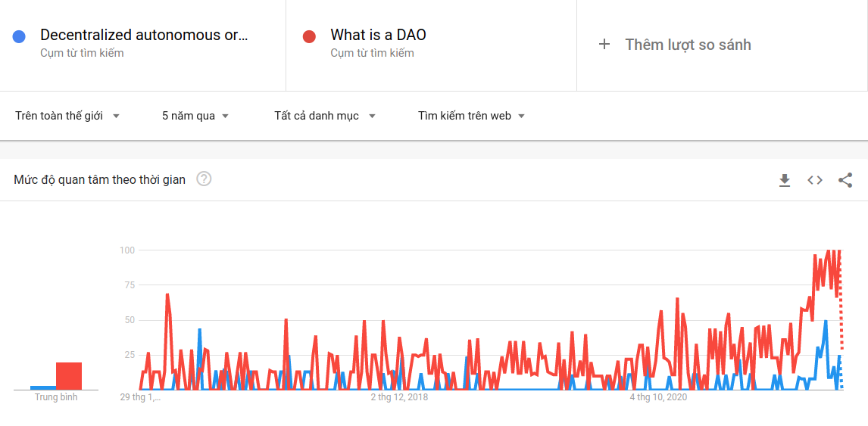
Task: Click Thêm lượt so sánh to add term
Action: (x=688, y=45)
